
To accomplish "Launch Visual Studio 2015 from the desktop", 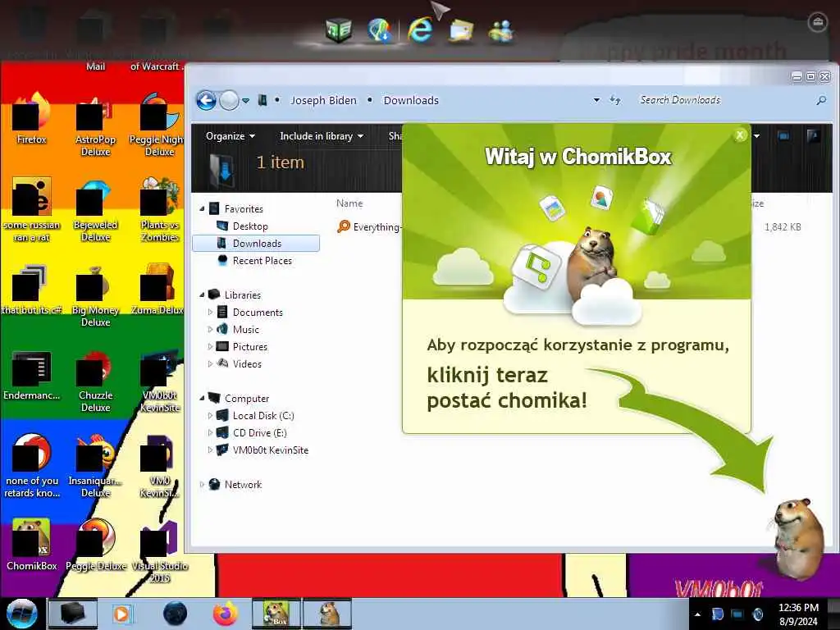I will pyautogui.click(x=160, y=551).
